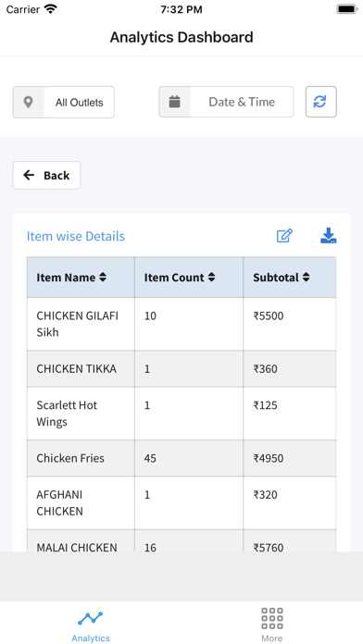Sort table by Item Count arrows

[x=211, y=278]
